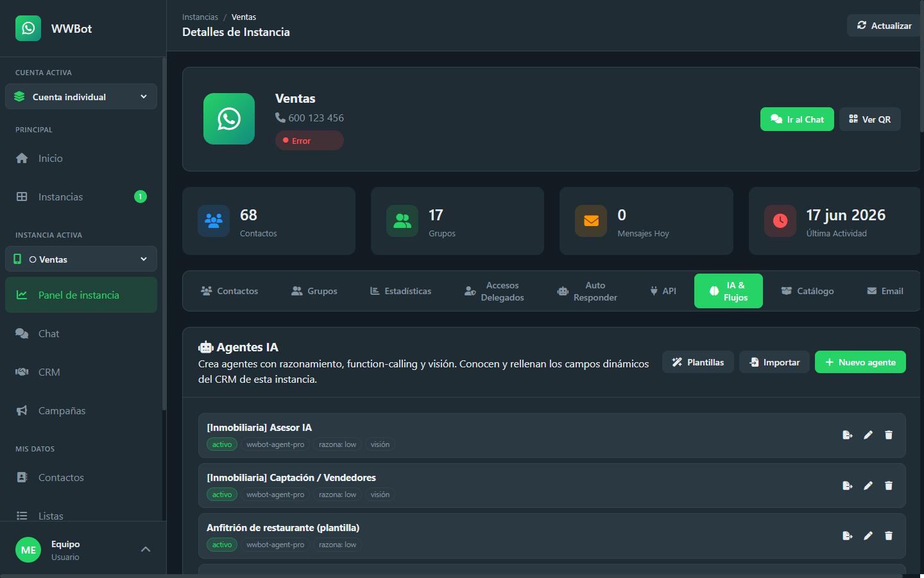Screen dimensions: 924x578
Task: Click the Ventas WhatsApp instance logo
Action: pyautogui.click(x=229, y=119)
